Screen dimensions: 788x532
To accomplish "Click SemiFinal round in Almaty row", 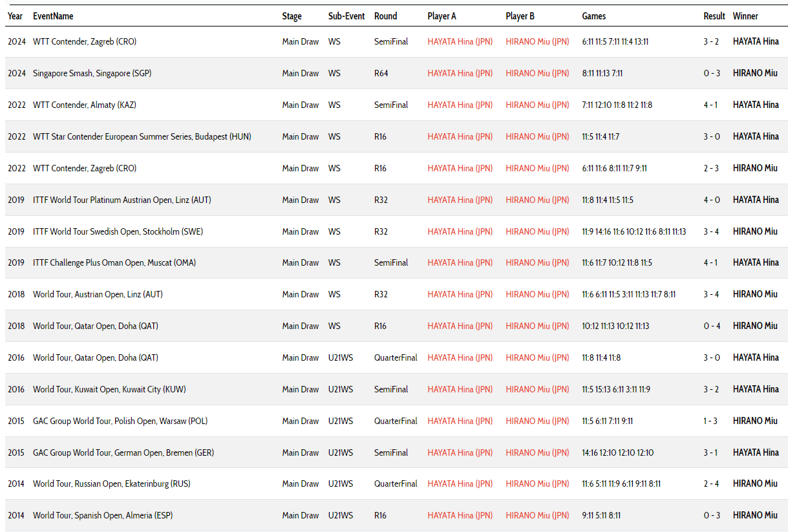I will coord(391,105).
